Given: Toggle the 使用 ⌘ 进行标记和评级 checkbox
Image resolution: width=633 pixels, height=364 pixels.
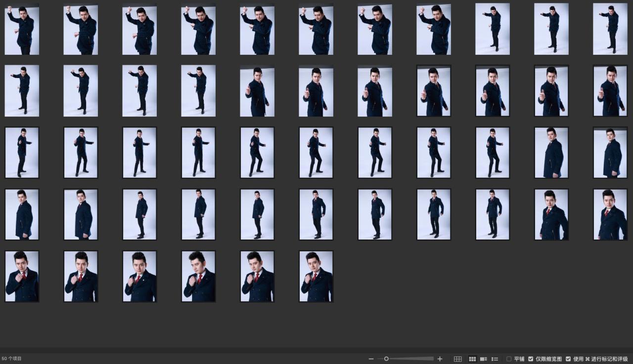Looking at the screenshot, I should 568,359.
